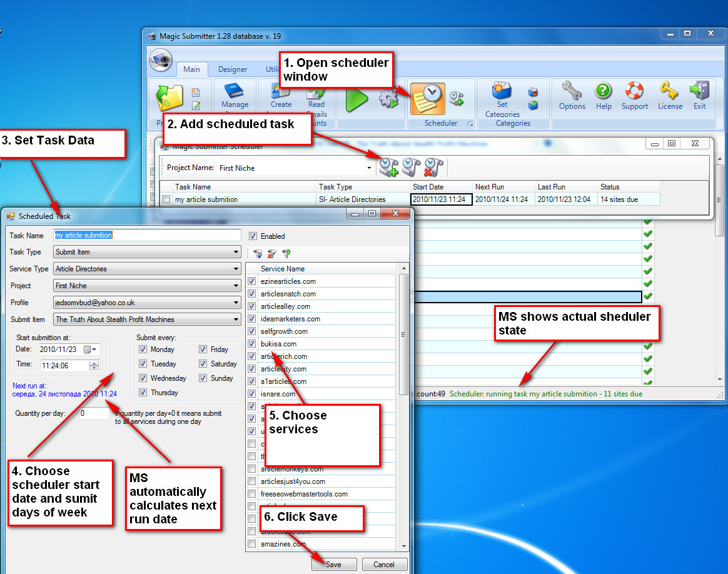The image size is (728, 574).
Task: Click the Exit door icon
Action: coord(699,91)
